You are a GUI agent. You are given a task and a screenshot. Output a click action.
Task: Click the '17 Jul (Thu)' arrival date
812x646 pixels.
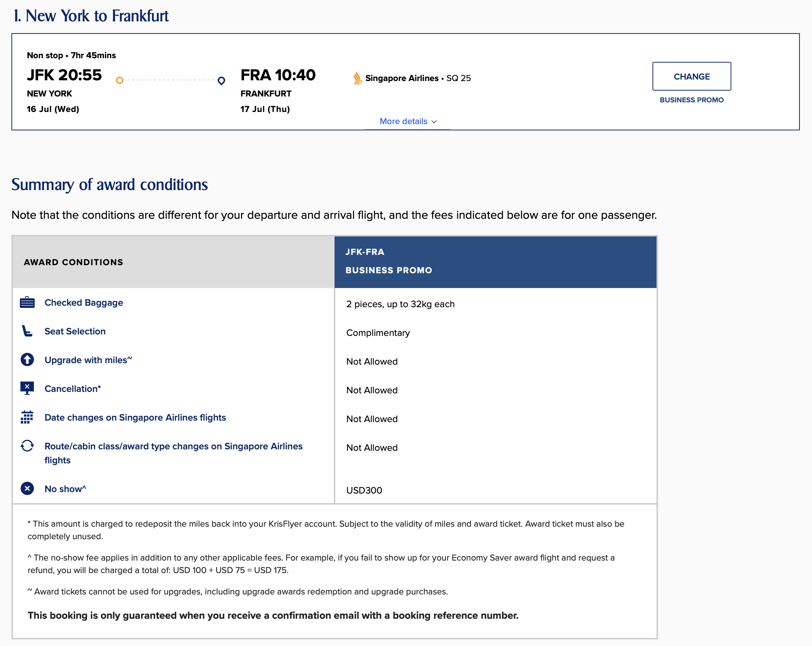265,109
